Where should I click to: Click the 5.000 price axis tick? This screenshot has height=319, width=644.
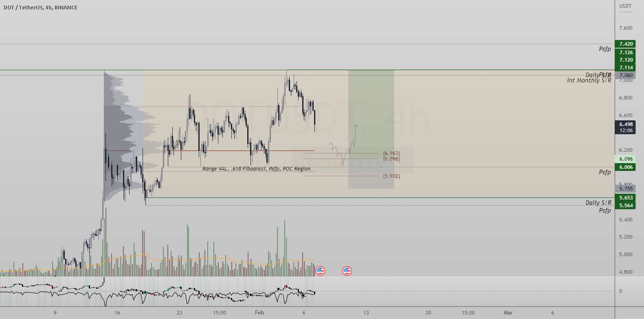pos(626,255)
